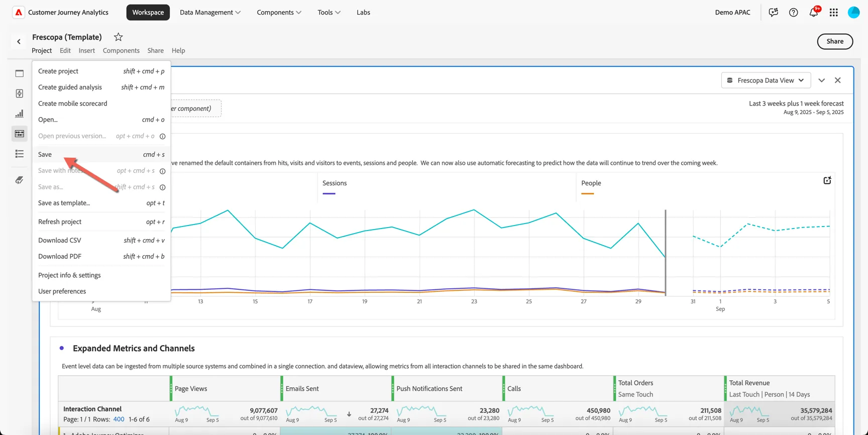
Task: Expand the Frescopa Data View dropdown
Action: 766,80
